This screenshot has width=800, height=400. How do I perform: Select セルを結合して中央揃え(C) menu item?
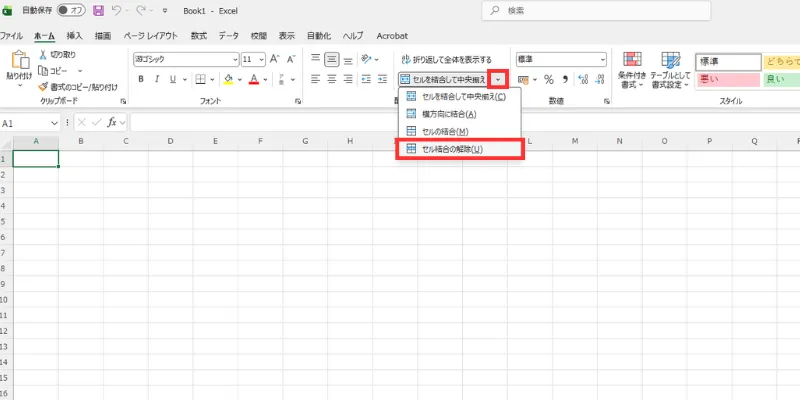tap(459, 97)
